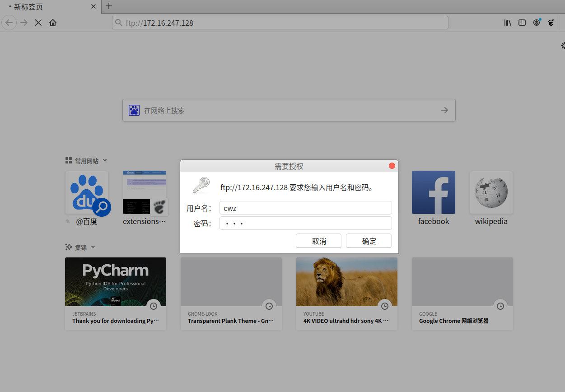Click the 用户名 input field
The image size is (565, 392).
(305, 208)
